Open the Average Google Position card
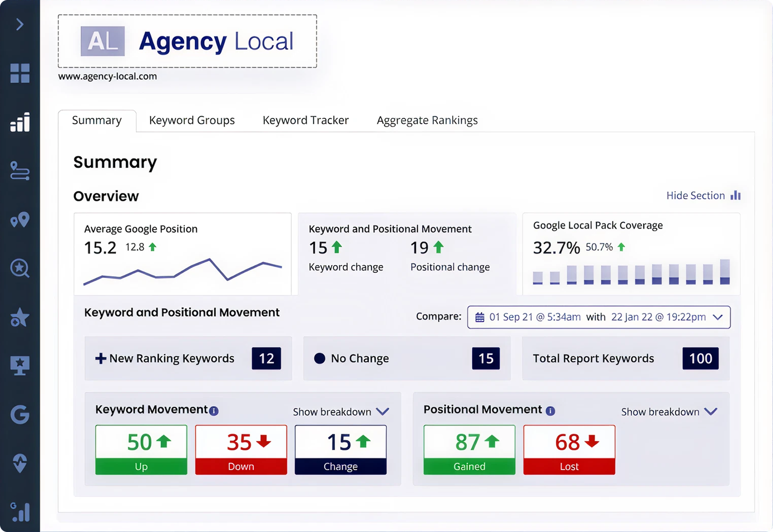Screen dimensions: 773x532 (183, 254)
